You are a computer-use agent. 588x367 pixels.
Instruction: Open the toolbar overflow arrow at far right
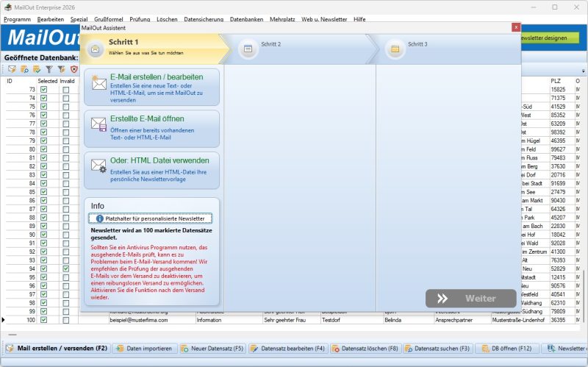pos(583,71)
